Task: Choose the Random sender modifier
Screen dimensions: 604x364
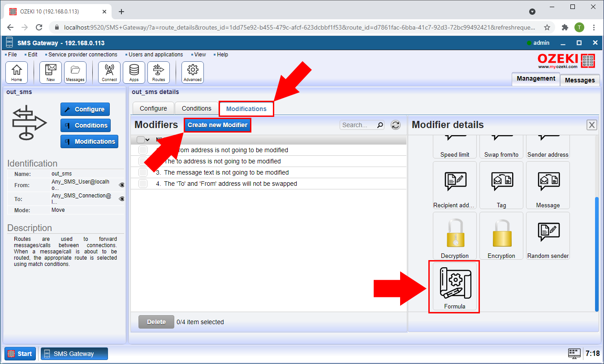Action: [x=548, y=236]
